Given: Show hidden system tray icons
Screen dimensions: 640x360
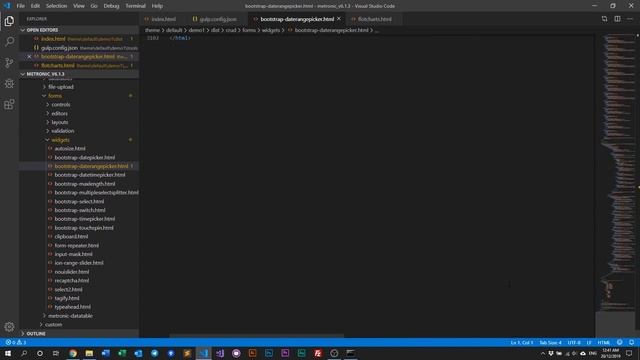Looking at the screenshot, I should [542, 353].
